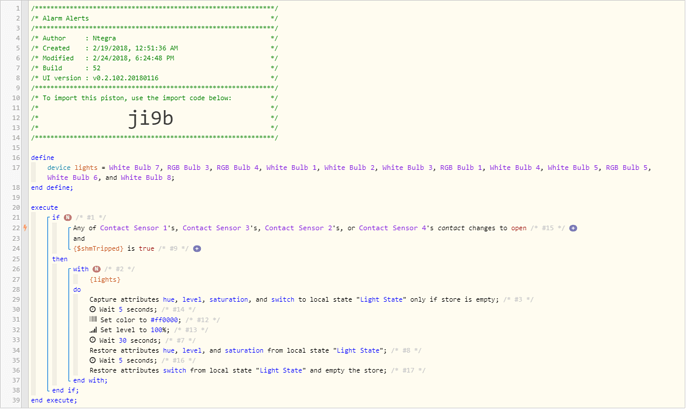The height and width of the screenshot is (412, 690).
Task: Click White Bulb 1 in the lights list
Action: (291, 168)
